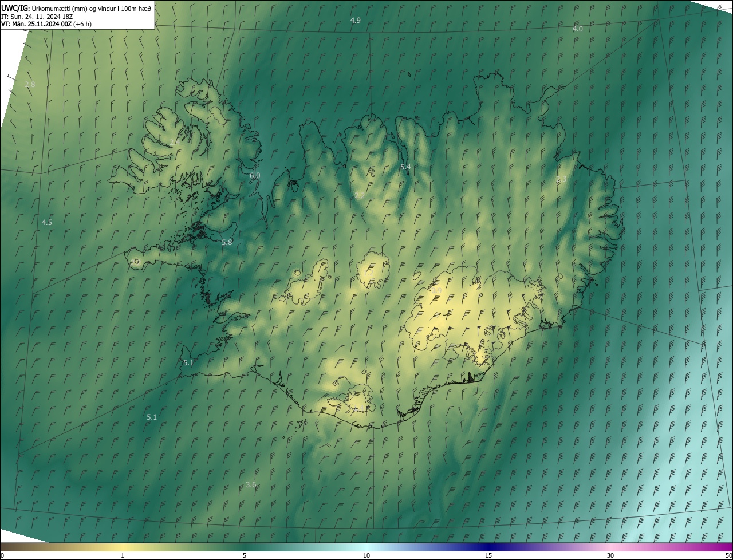
Task: Select the colour scale tick labelled 10
Action: pos(366,556)
